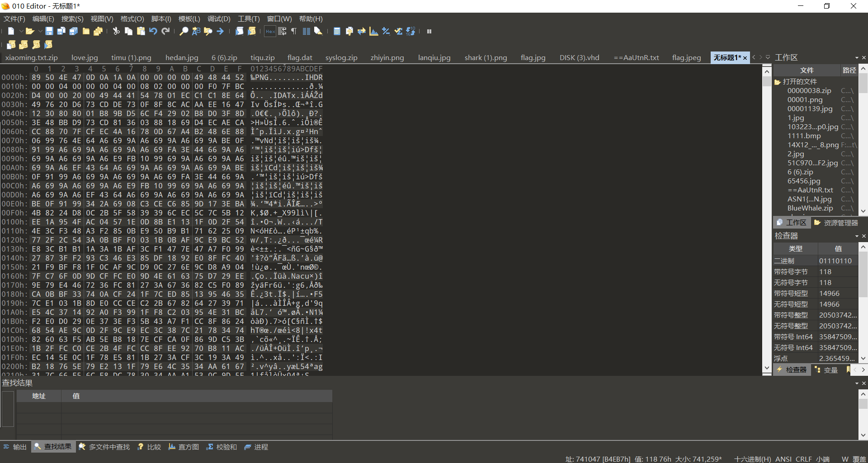This screenshot has width=868, height=463.
Task: Switch to the flag.dat file tab
Action: pos(300,58)
